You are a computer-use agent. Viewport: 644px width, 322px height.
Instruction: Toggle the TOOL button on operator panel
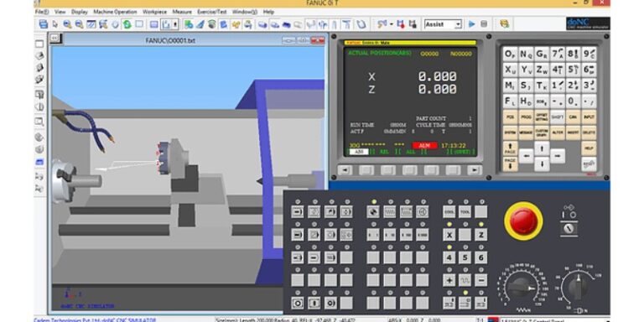point(465,212)
